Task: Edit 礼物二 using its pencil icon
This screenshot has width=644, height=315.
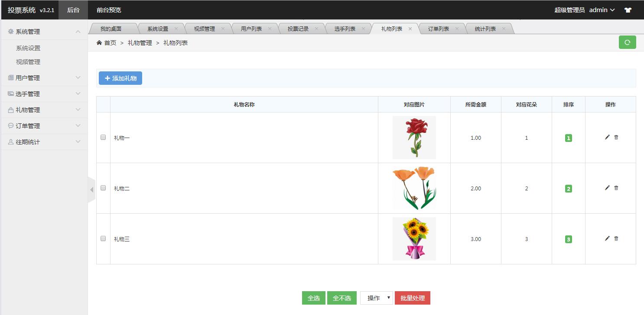Action: coord(607,188)
